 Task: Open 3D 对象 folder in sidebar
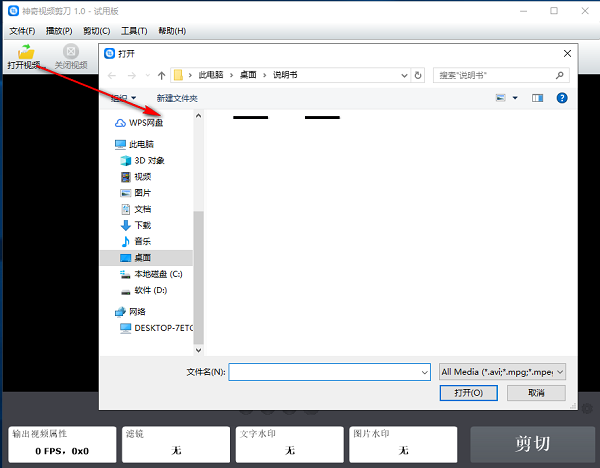[149, 160]
